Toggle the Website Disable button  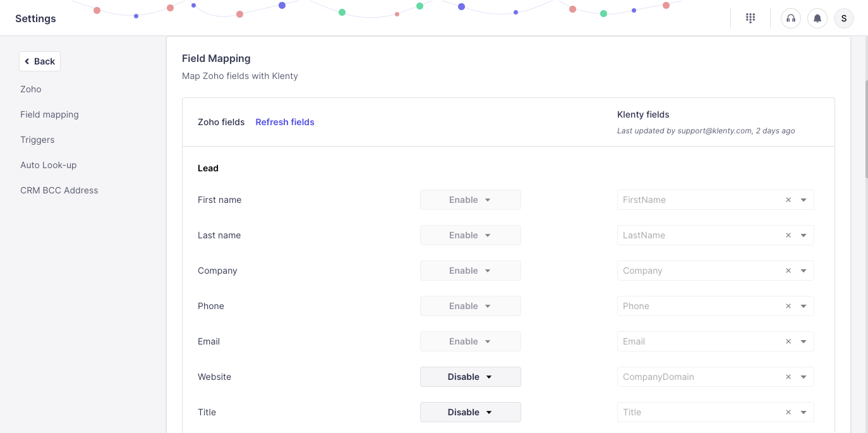pos(470,377)
